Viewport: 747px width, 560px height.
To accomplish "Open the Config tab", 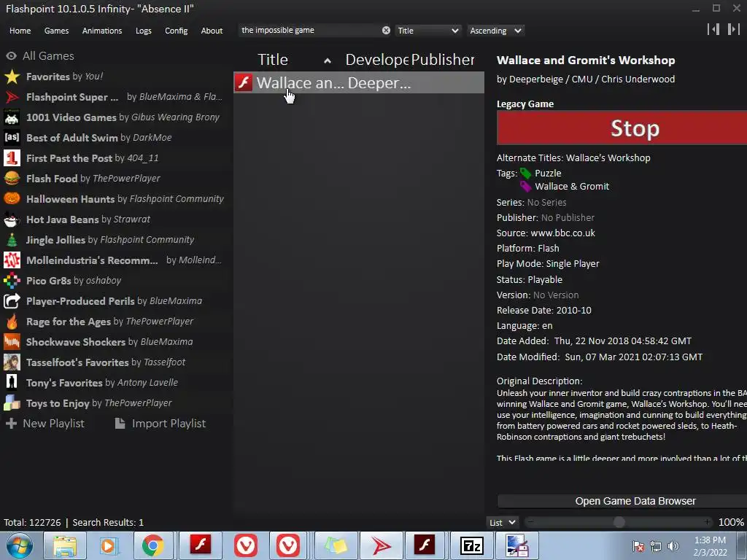I will (177, 31).
